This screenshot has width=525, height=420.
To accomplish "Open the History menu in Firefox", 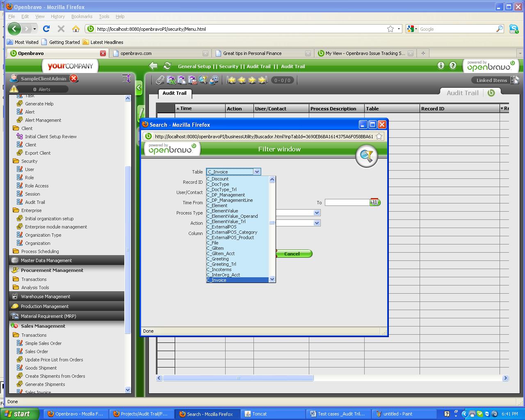I will pyautogui.click(x=58, y=16).
